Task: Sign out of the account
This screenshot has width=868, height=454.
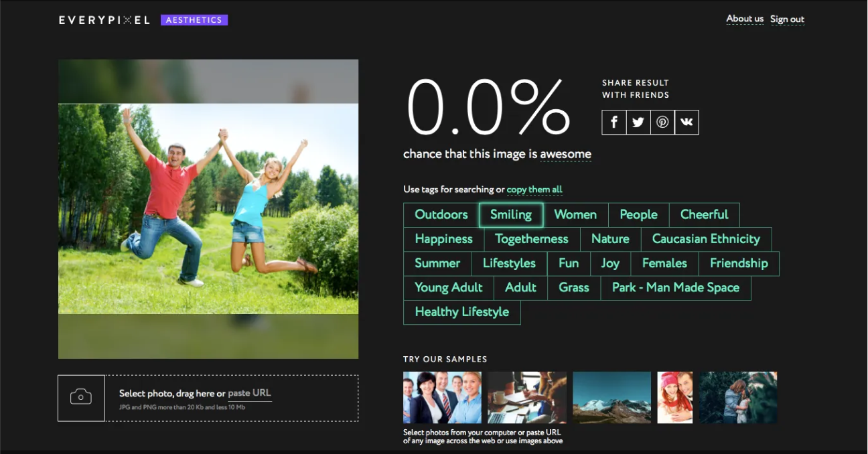Action: 787,19
